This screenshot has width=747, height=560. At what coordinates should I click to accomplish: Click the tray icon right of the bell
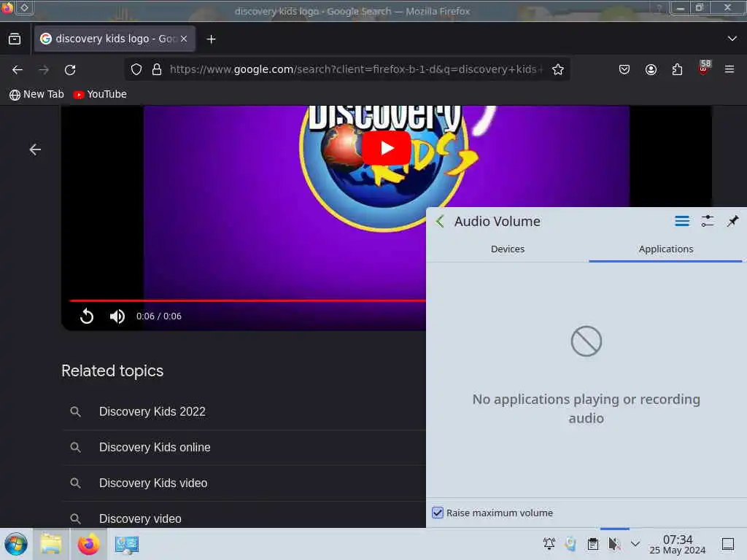570,543
